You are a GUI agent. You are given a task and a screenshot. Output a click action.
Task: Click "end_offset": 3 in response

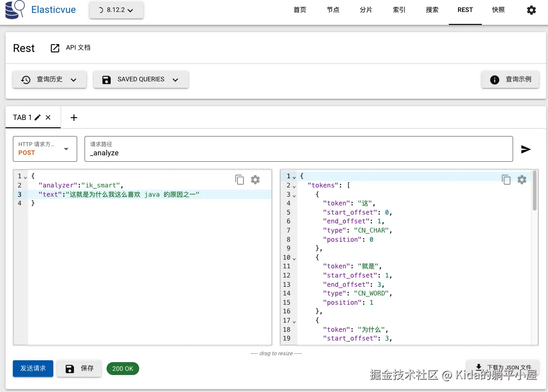click(x=354, y=284)
